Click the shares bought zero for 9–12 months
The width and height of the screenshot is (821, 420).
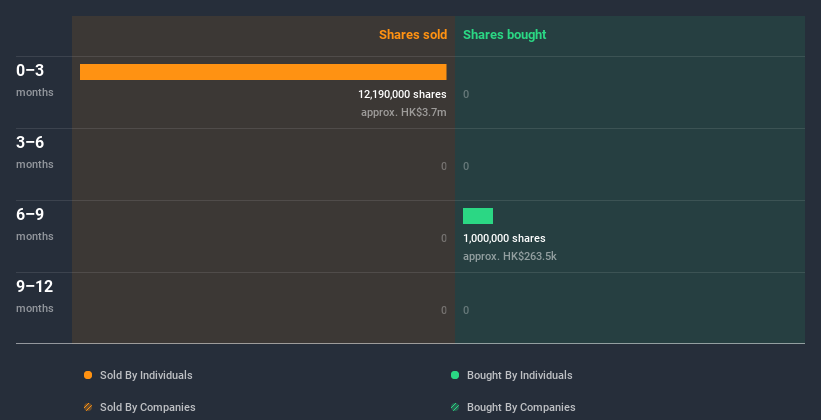pos(466,311)
